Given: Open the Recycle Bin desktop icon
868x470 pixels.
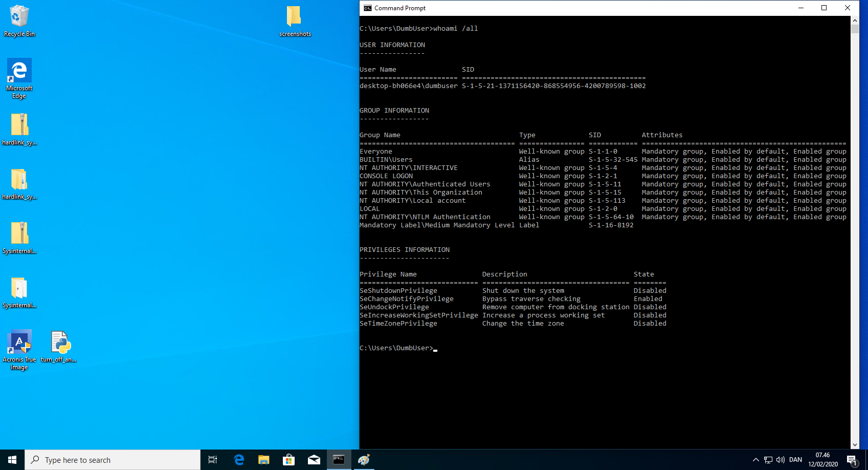Looking at the screenshot, I should 19,20.
